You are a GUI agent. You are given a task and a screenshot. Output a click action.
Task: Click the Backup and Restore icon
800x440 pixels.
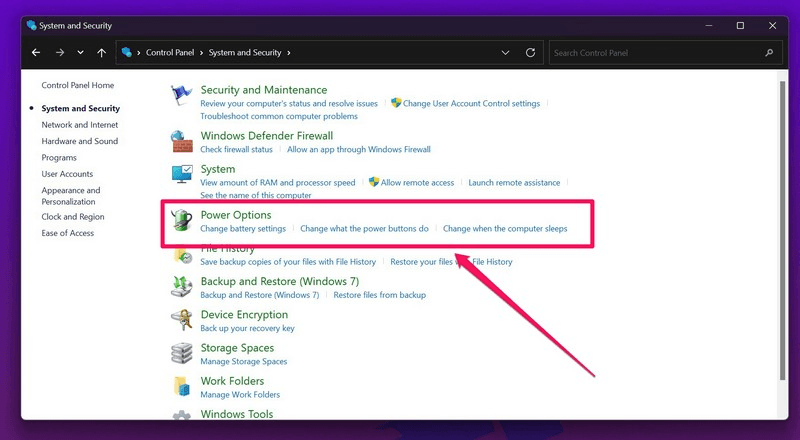(181, 287)
